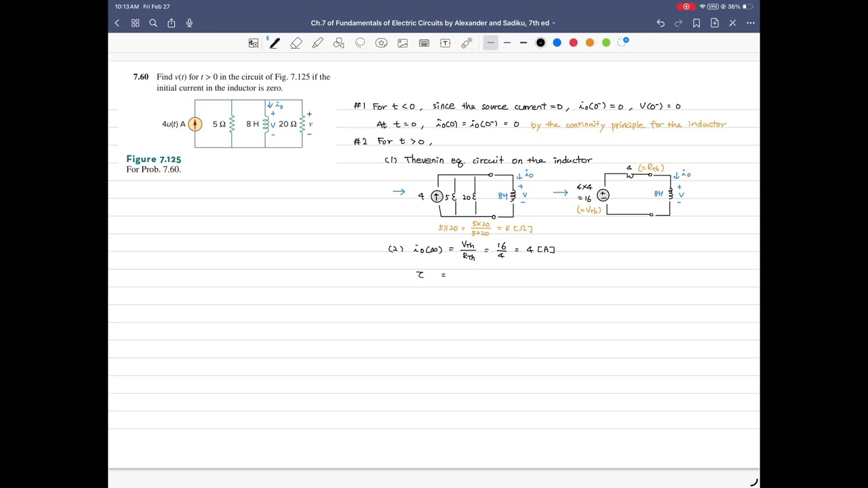Pick the red pen color

574,43
